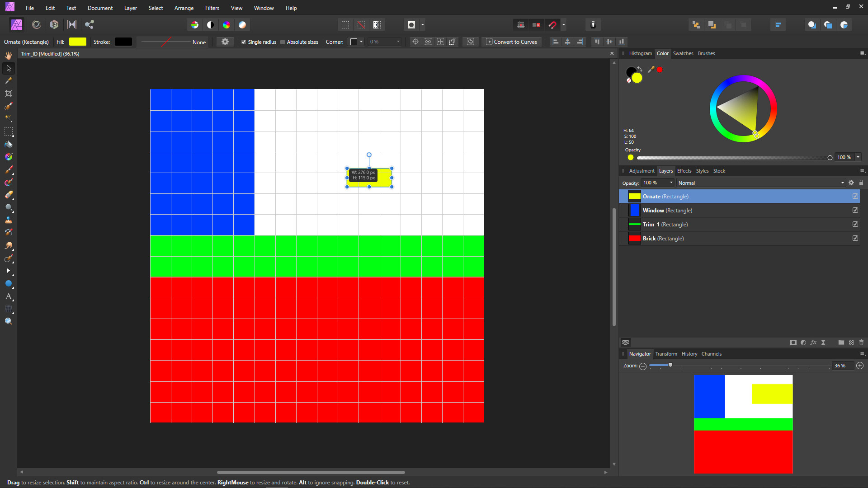
Task: Open the Filters menu
Action: click(x=212, y=8)
